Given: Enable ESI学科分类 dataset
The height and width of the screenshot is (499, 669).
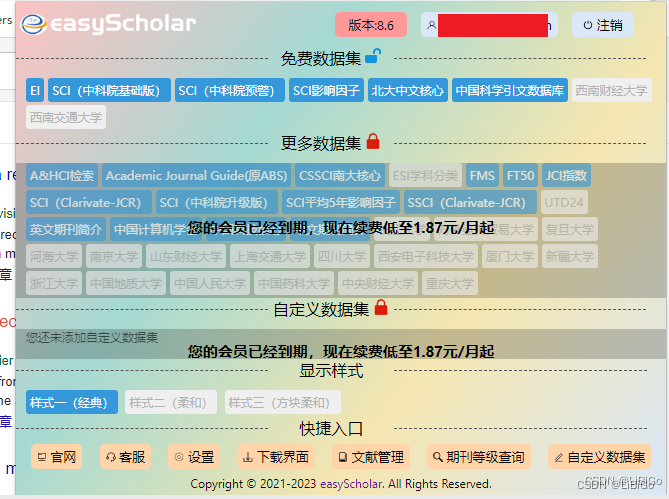Looking at the screenshot, I should click(x=425, y=175).
